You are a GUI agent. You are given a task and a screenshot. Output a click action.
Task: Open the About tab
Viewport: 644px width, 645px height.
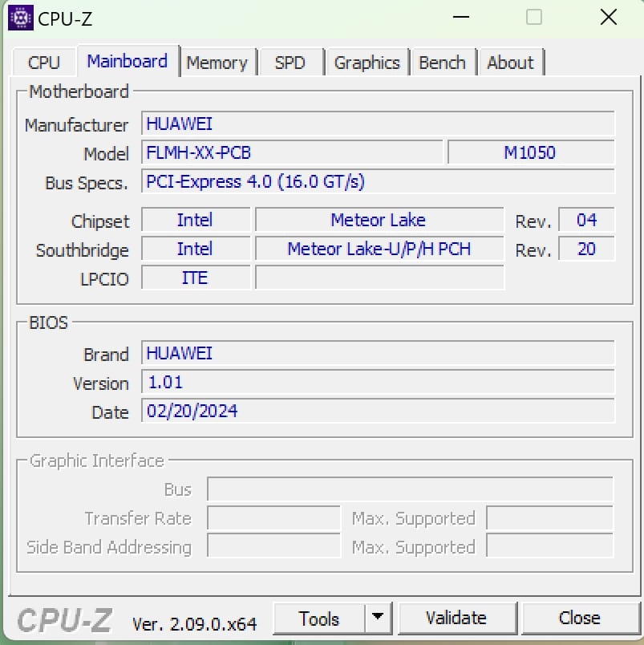click(510, 63)
